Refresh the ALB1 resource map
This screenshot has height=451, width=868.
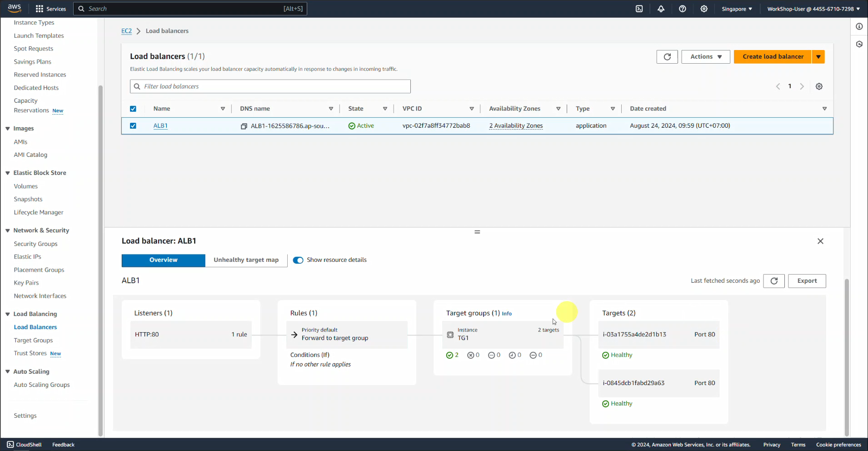click(774, 281)
